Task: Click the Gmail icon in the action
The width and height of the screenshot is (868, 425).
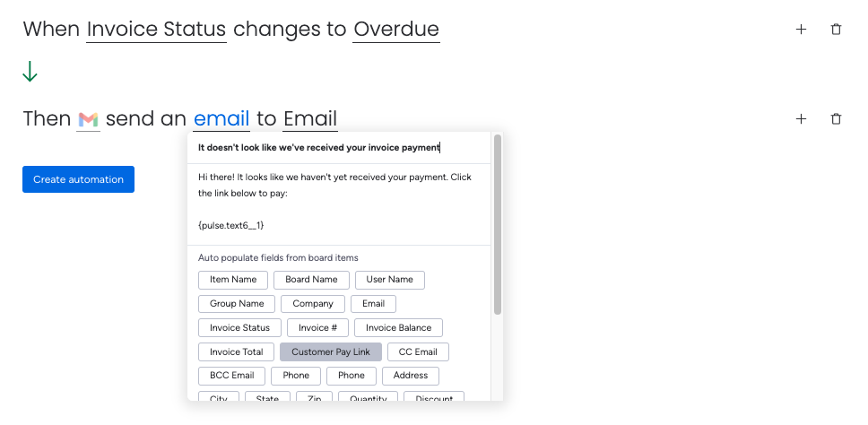Action: coord(88,119)
